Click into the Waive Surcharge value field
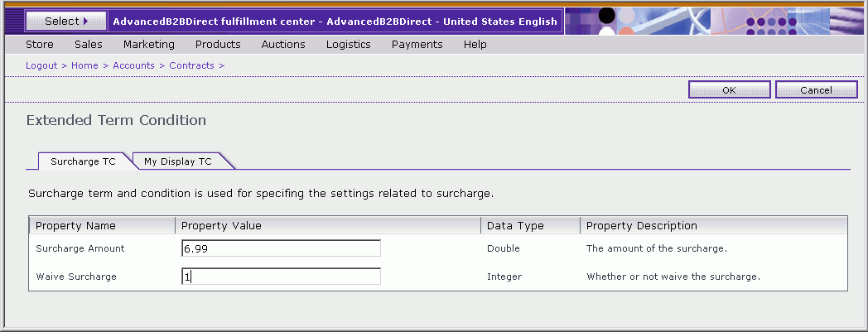 (x=281, y=277)
